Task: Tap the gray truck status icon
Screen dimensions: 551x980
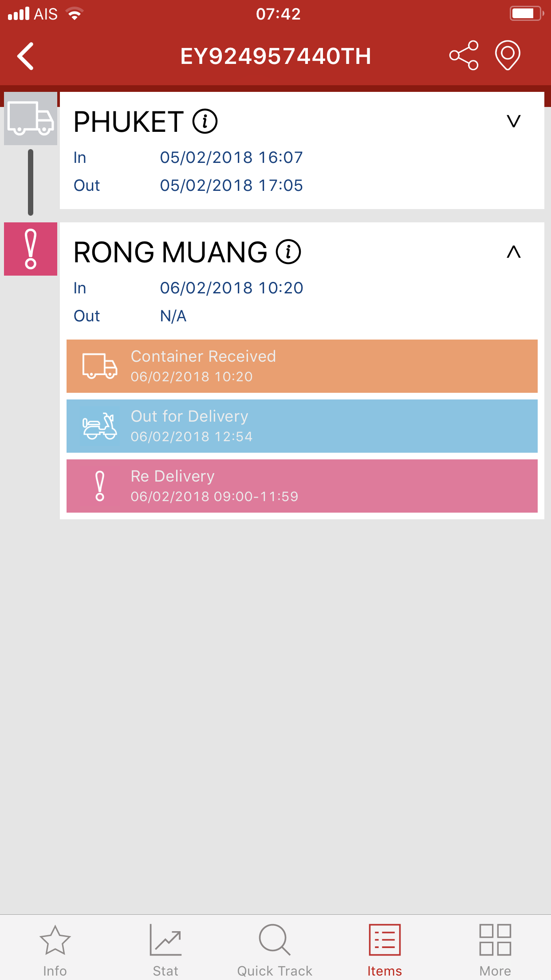Action: pos(31,119)
